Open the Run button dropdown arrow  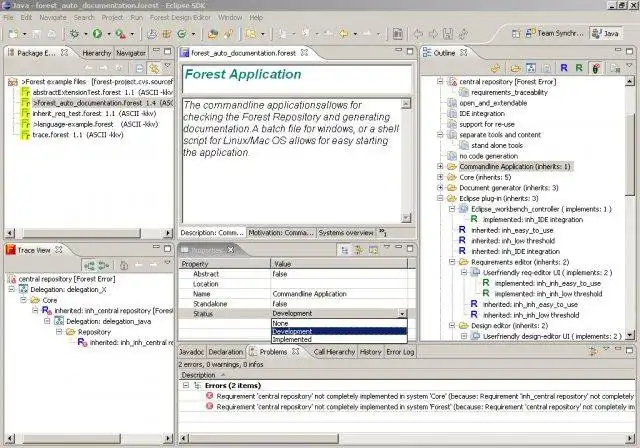pyautogui.click(x=109, y=34)
